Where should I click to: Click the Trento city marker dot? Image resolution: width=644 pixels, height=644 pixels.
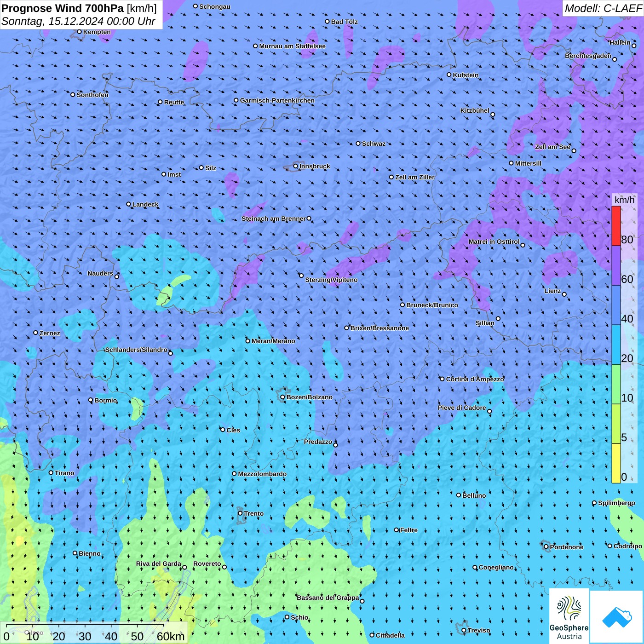tap(240, 513)
